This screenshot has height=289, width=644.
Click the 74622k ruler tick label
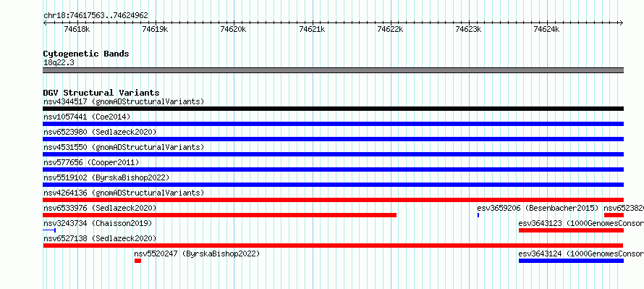coord(390,29)
